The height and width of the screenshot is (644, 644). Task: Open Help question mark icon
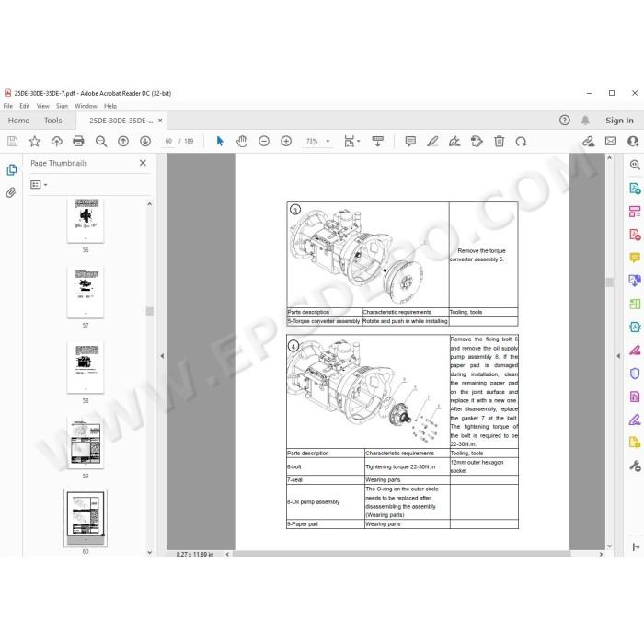565,120
